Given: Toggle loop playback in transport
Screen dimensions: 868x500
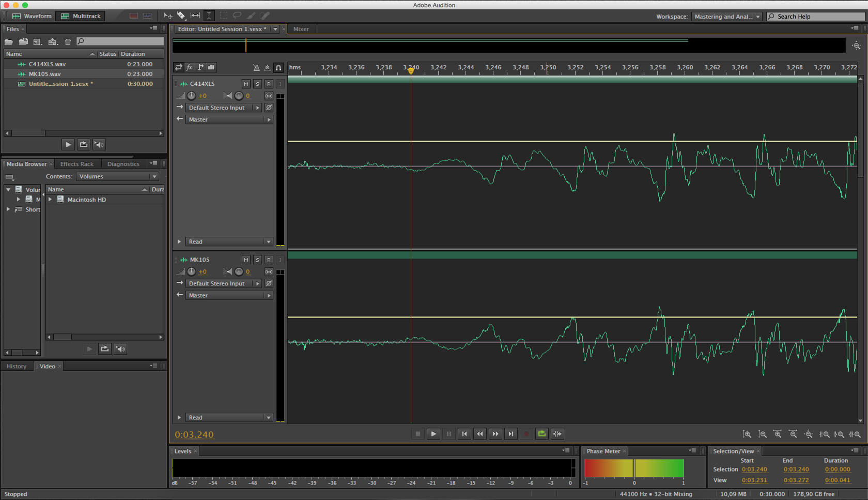Looking at the screenshot, I should pos(541,434).
